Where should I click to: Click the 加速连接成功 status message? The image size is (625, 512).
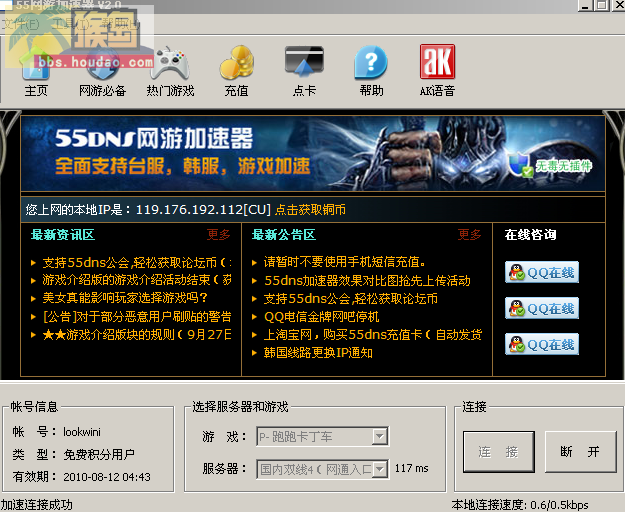point(37,505)
